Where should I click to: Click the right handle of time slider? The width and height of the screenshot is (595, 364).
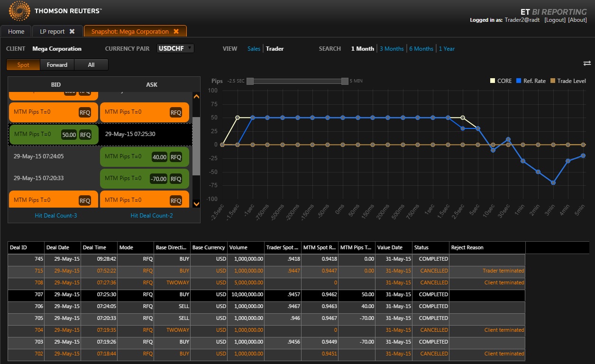click(x=345, y=81)
